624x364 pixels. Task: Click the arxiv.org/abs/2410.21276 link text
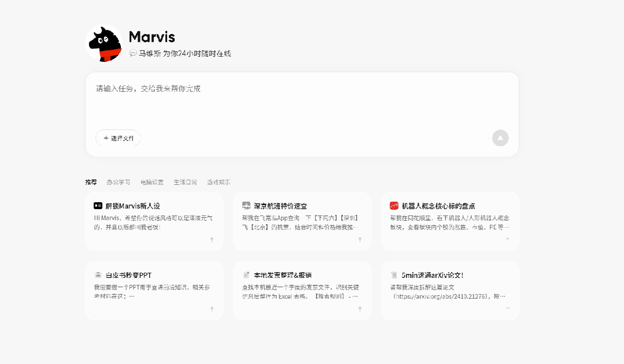point(441,296)
